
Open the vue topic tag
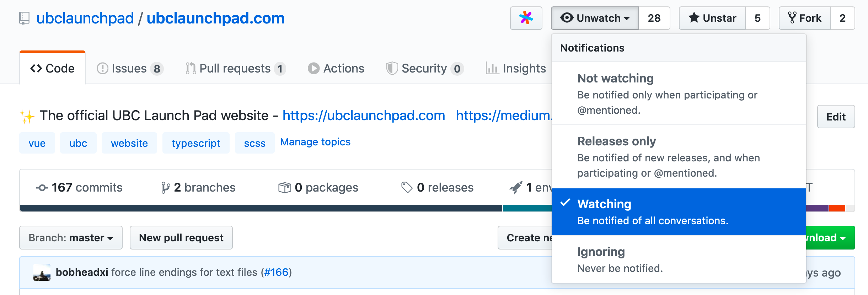[x=37, y=143]
